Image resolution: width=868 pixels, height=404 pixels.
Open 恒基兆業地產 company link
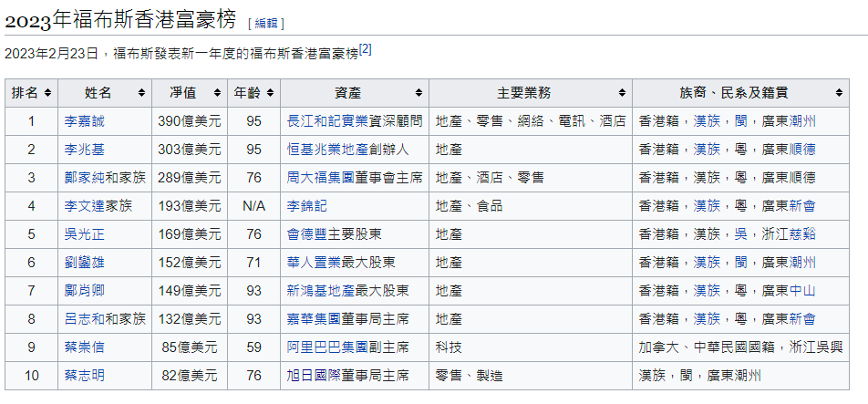pyautogui.click(x=327, y=150)
